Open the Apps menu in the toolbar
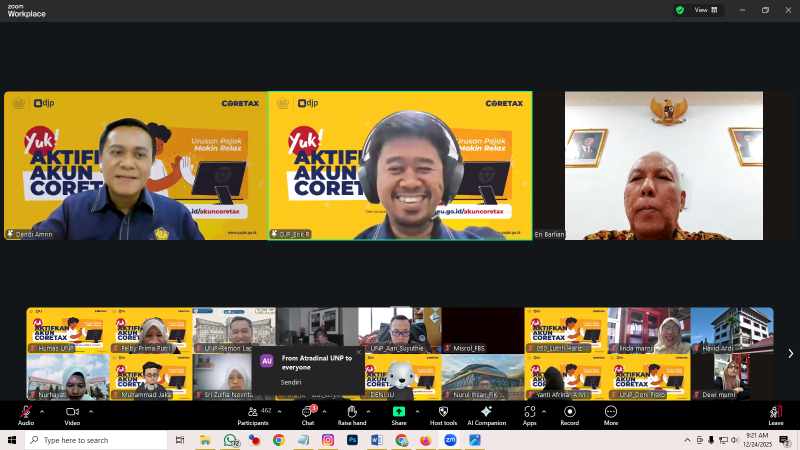This screenshot has height=450, width=800. [529, 412]
